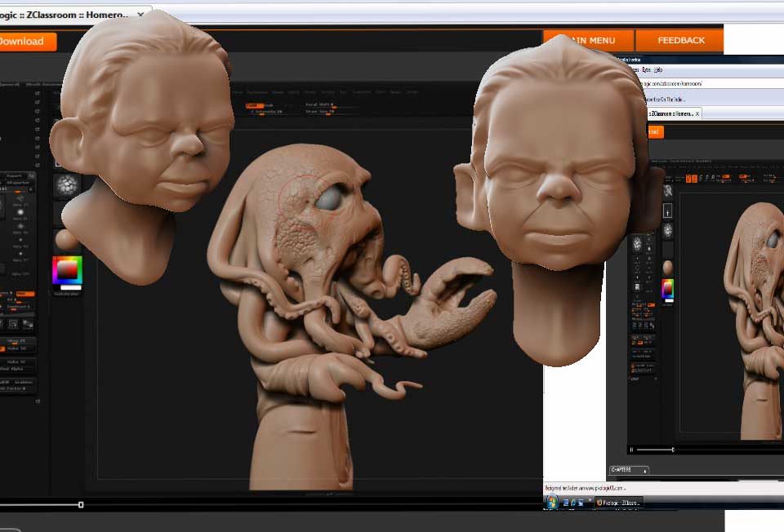Open the stroke type thumbnail in the small window

(x=667, y=211)
